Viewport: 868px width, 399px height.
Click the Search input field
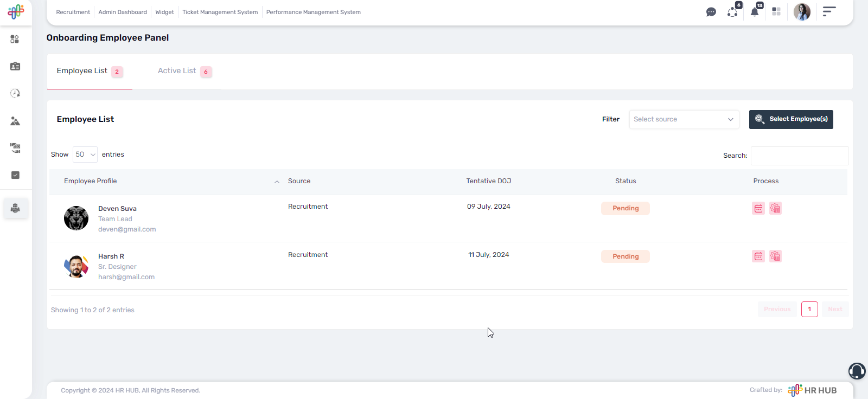(800, 156)
